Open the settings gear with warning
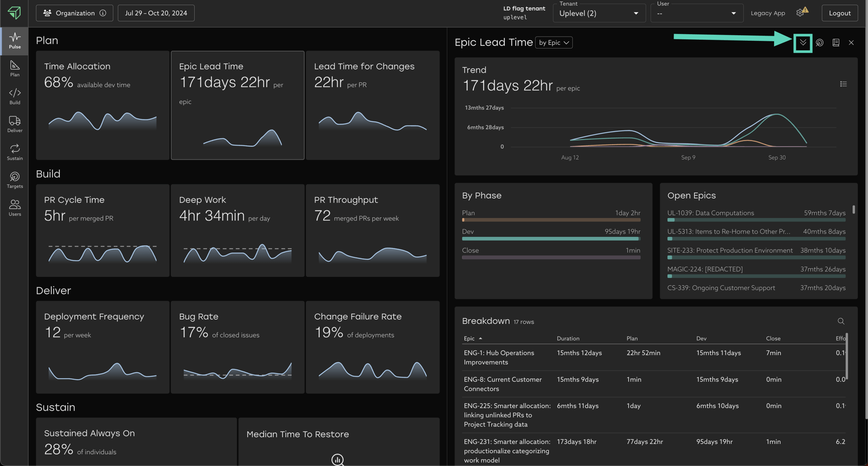868x466 pixels. [801, 13]
